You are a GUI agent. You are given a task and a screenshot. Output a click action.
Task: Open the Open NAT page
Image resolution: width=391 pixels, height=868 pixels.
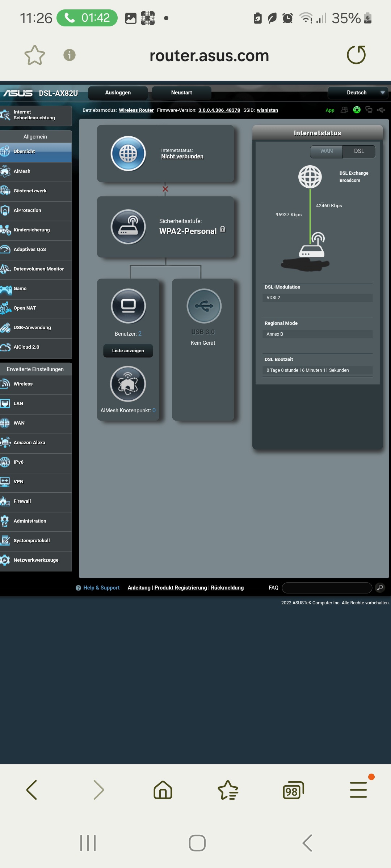(x=36, y=308)
